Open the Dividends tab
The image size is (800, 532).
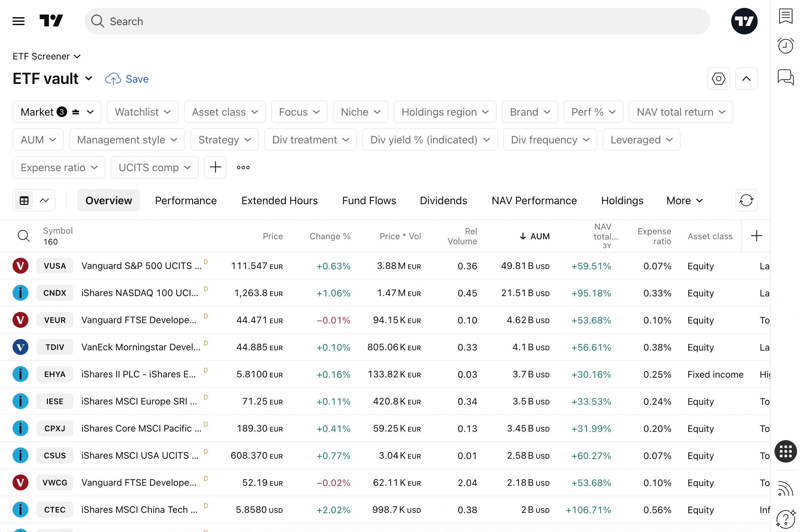443,201
